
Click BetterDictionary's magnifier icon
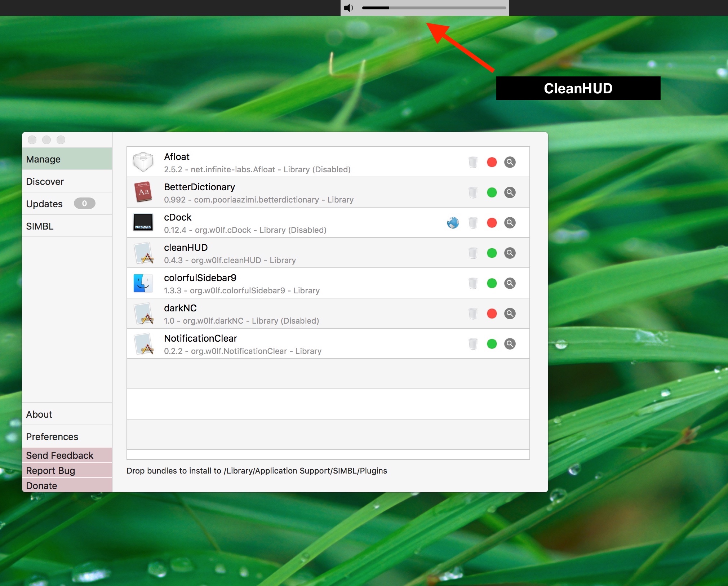(x=510, y=192)
